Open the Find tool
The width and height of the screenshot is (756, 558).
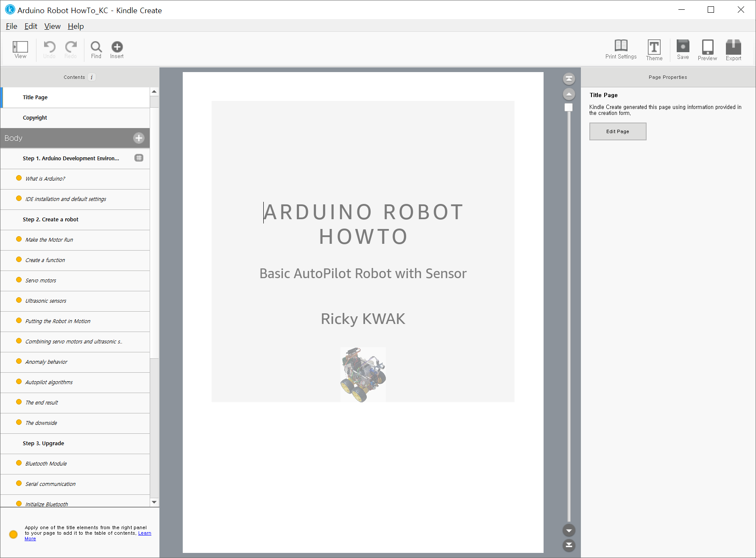click(96, 50)
